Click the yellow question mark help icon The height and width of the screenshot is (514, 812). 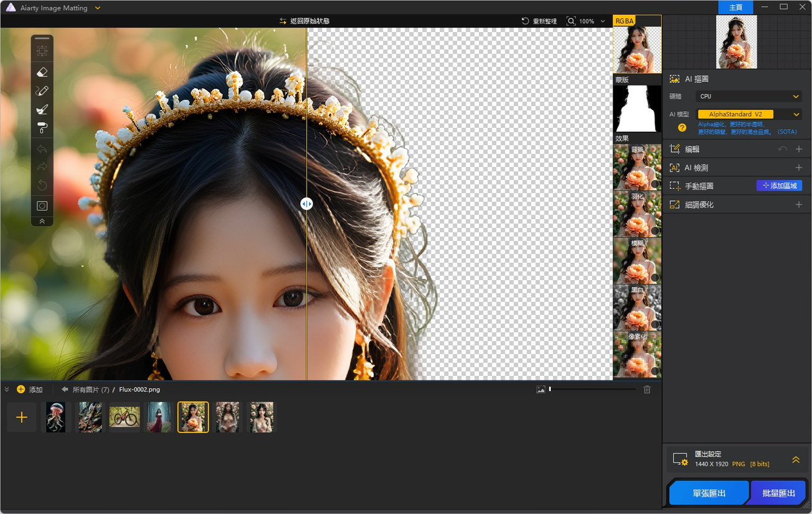(682, 128)
